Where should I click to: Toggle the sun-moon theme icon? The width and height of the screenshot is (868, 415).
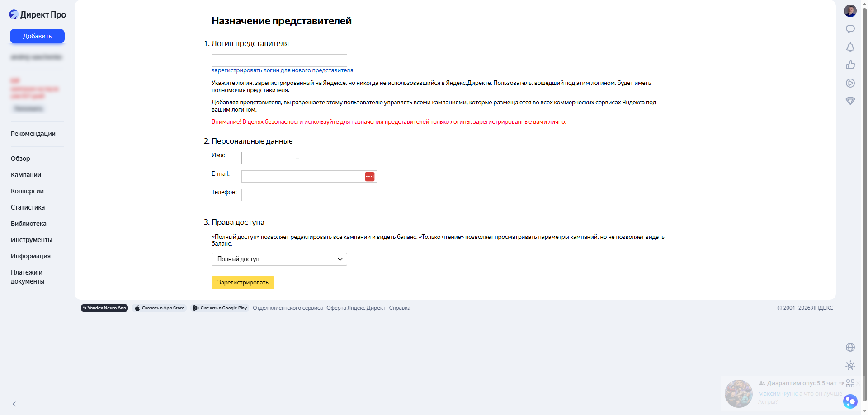click(x=850, y=365)
